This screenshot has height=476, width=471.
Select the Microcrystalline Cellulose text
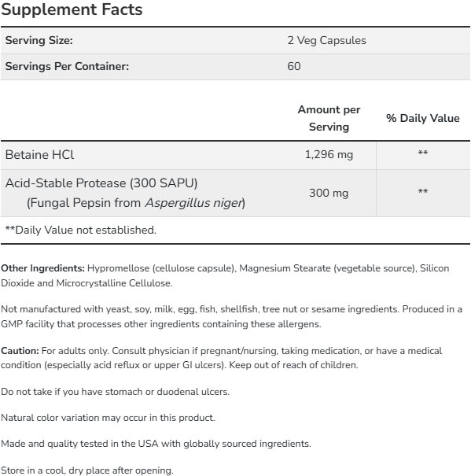click(x=114, y=283)
